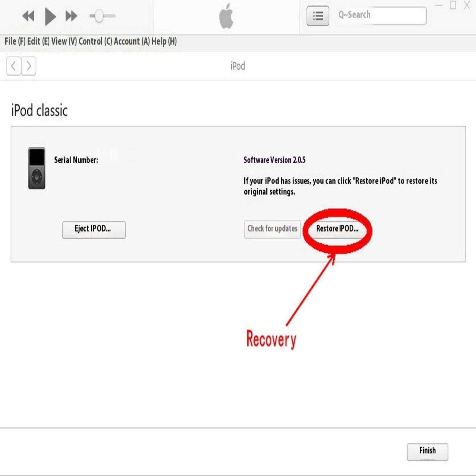Click the rewind playback button
Viewport: 476px width, 476px height.
tap(28, 16)
